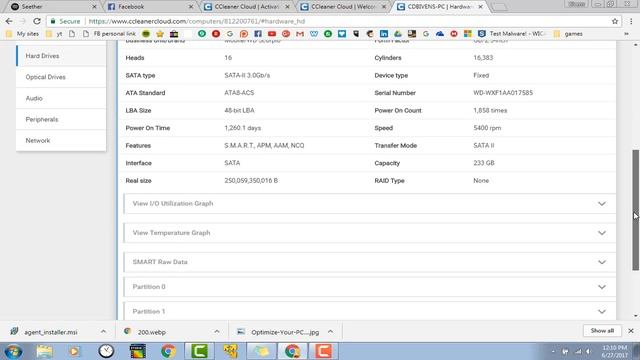
Task: Select the Real size value 250,059,350,016 B
Action: click(x=251, y=180)
